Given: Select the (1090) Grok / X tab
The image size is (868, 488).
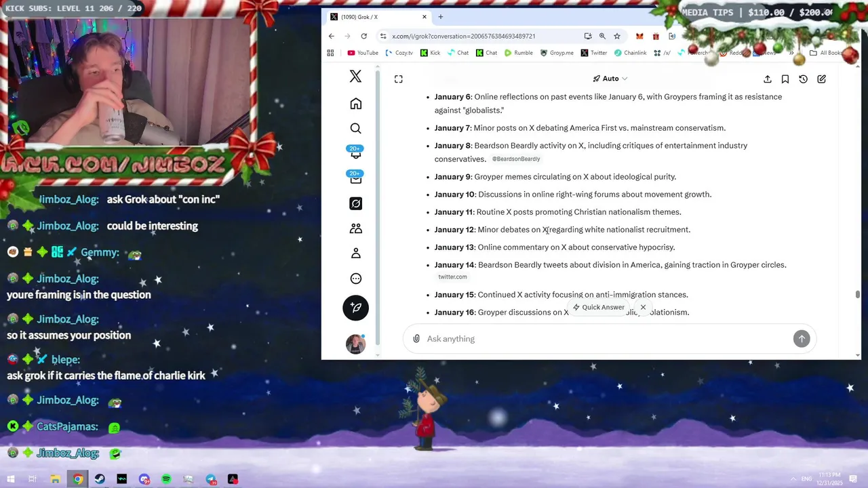Looking at the screenshot, I should (x=378, y=17).
